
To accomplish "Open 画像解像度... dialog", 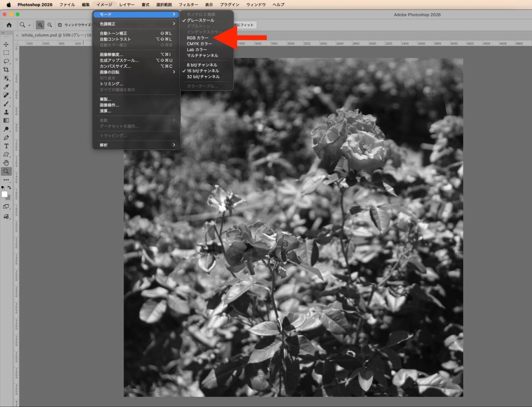I will [136, 54].
